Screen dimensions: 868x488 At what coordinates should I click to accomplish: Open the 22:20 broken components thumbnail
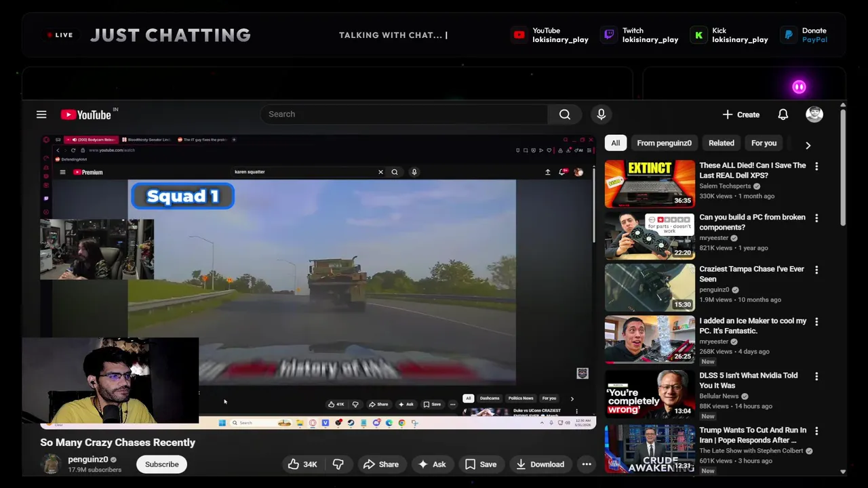coord(650,236)
